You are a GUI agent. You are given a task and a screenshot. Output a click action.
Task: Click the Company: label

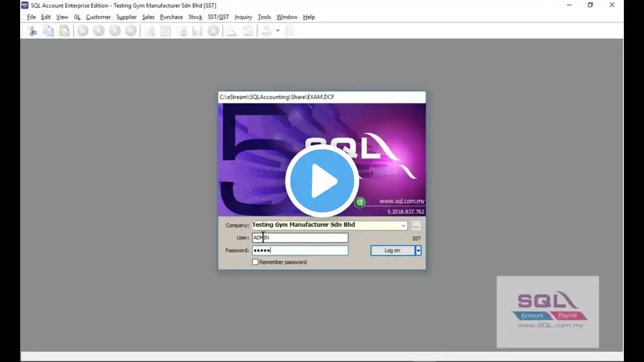tap(237, 226)
